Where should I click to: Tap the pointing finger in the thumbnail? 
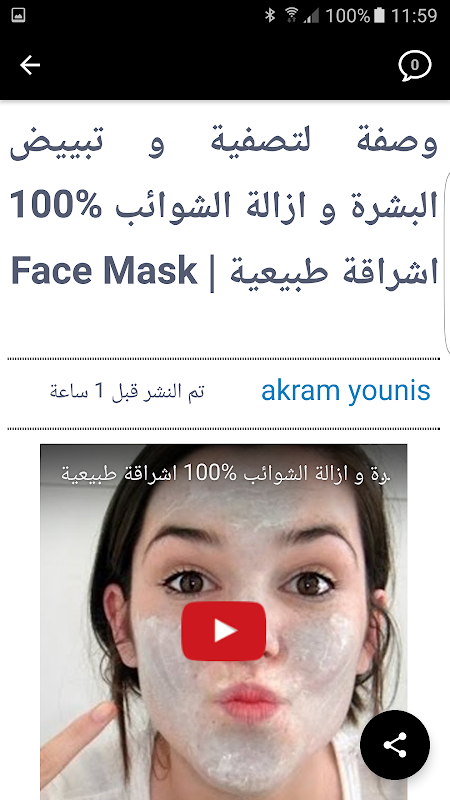pos(77,735)
